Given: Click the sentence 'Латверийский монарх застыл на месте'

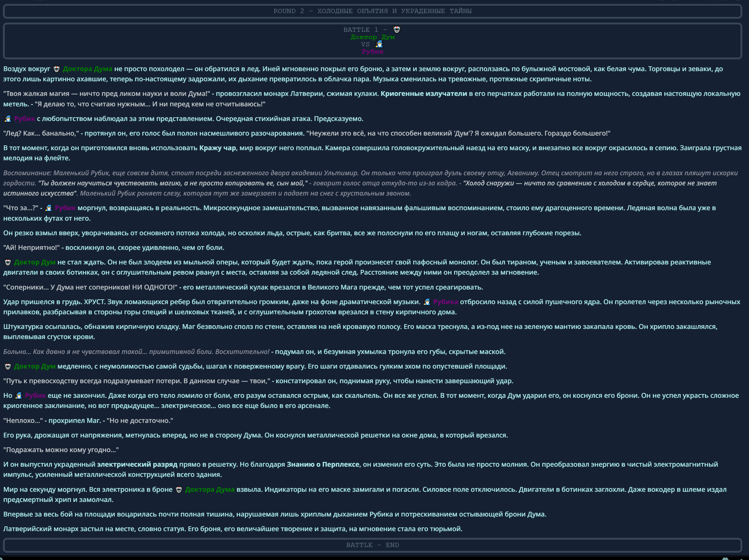Looking at the screenshot, I should 95,529.
